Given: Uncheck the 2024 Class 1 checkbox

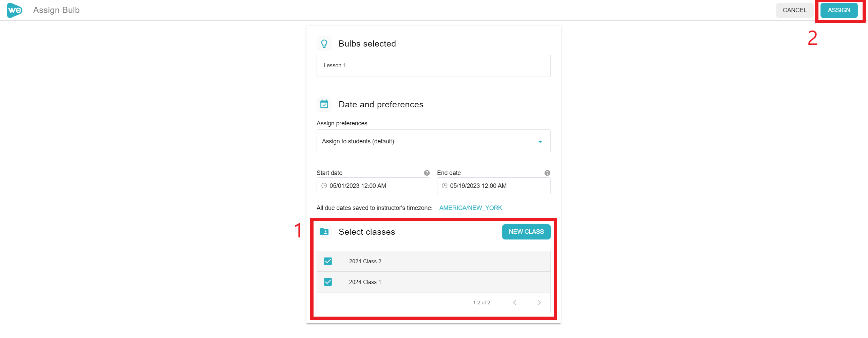Looking at the screenshot, I should (328, 282).
